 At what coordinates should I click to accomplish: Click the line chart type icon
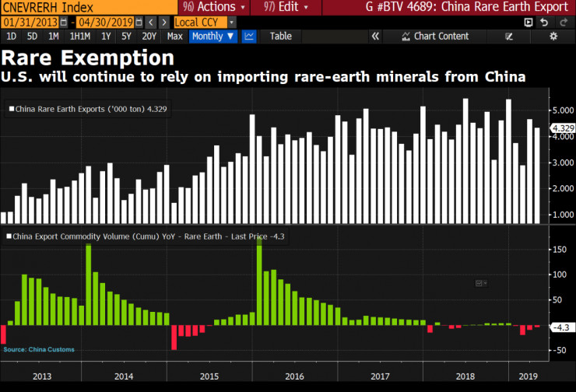point(250,36)
